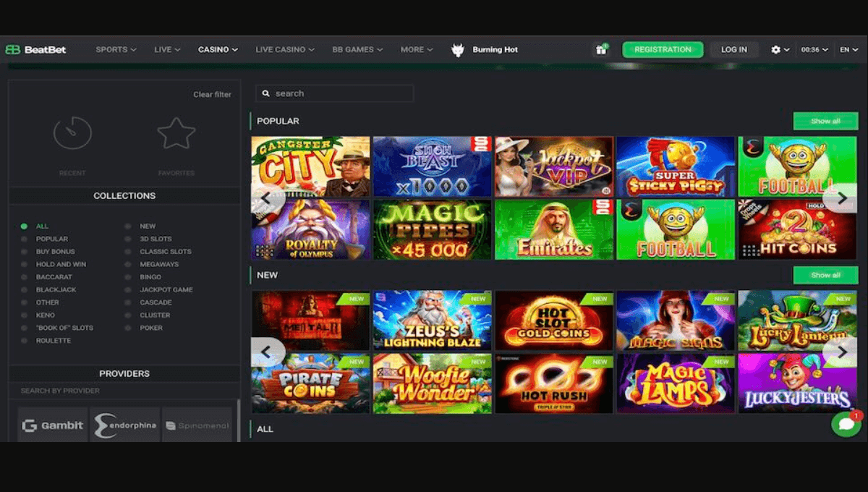Open the Zeus's Lightning Blaze game thumbnail

pyautogui.click(x=432, y=320)
